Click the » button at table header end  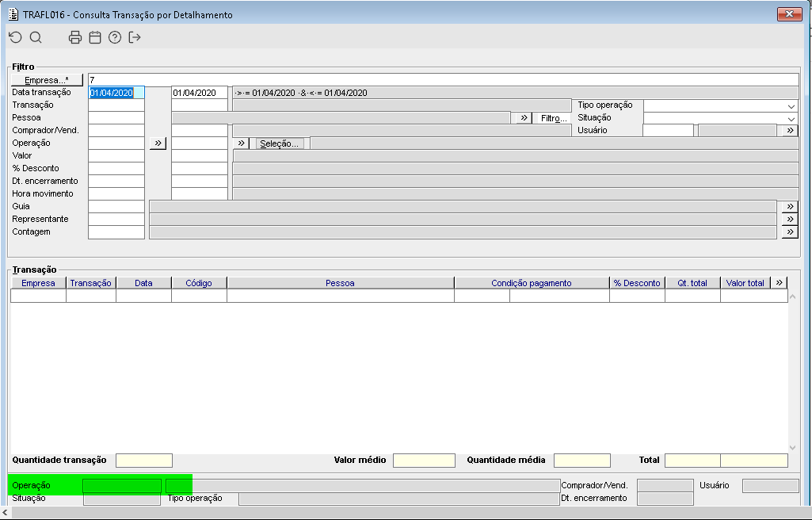pos(779,283)
